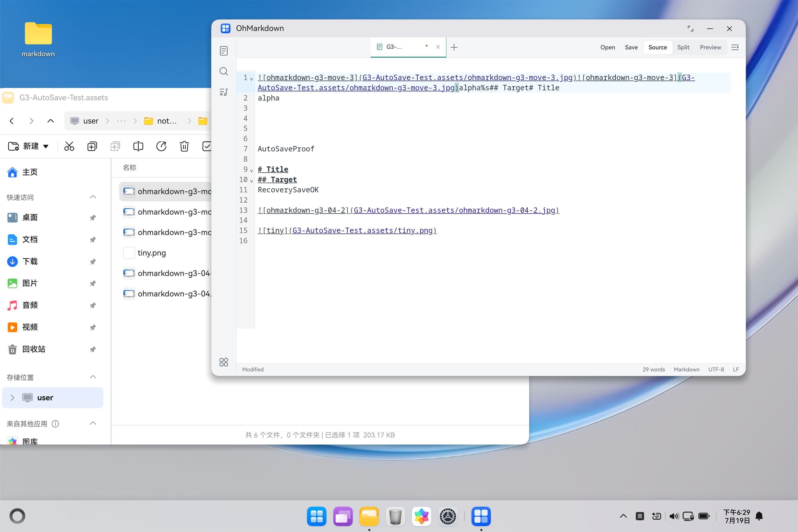798x532 pixels.
Task: Select the tiny.png file in file manager
Action: [x=152, y=253]
